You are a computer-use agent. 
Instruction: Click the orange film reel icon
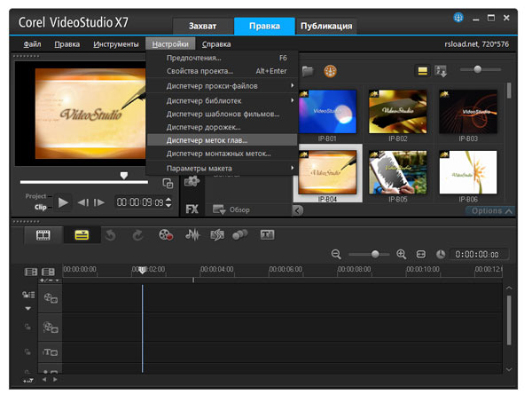pos(330,71)
